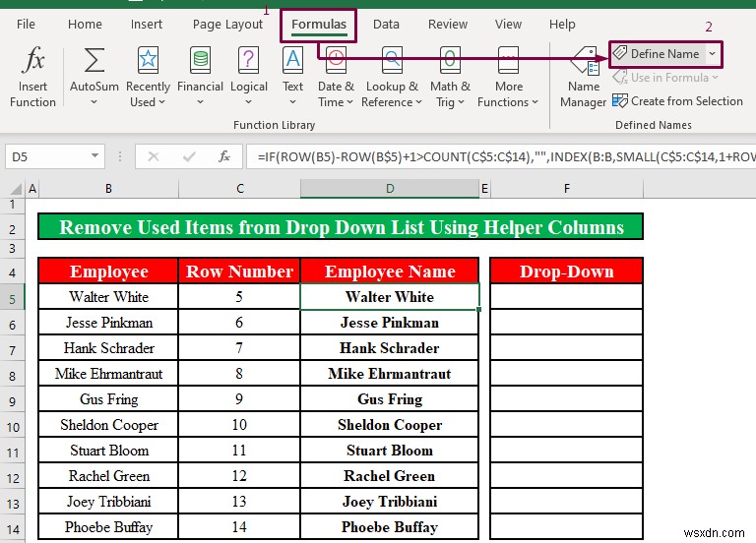This screenshot has height=543, width=756.
Task: Click Select All triangle at grid corner
Action: pyautogui.click(x=16, y=189)
